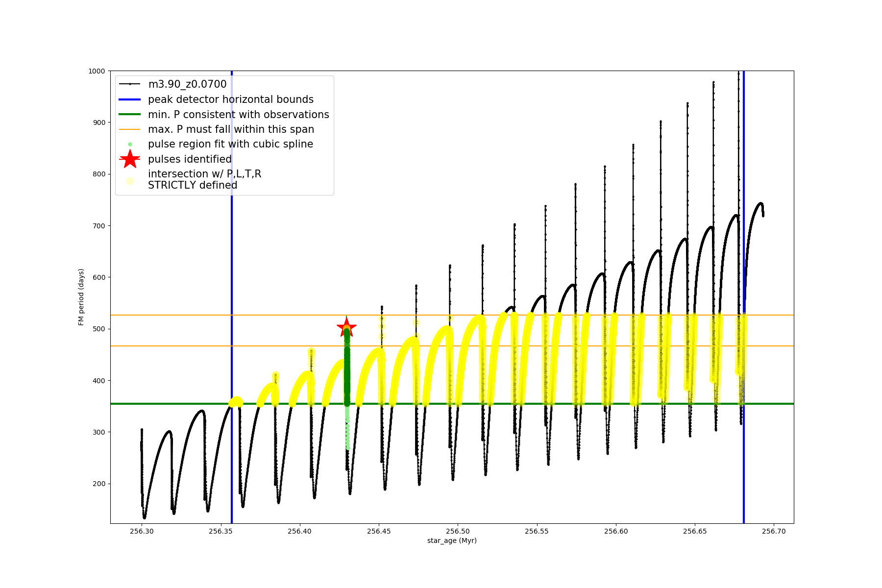Click the 1000 y-axis tick label
This screenshot has height=588, width=882.
[97, 71]
